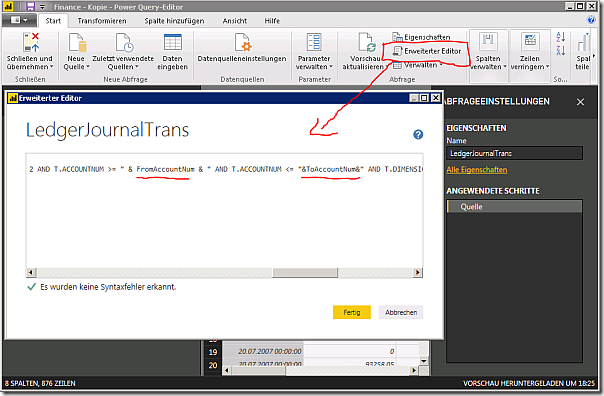Open the Erweiterter Editor ribbon button
The image size is (604, 396).
pyautogui.click(x=427, y=51)
